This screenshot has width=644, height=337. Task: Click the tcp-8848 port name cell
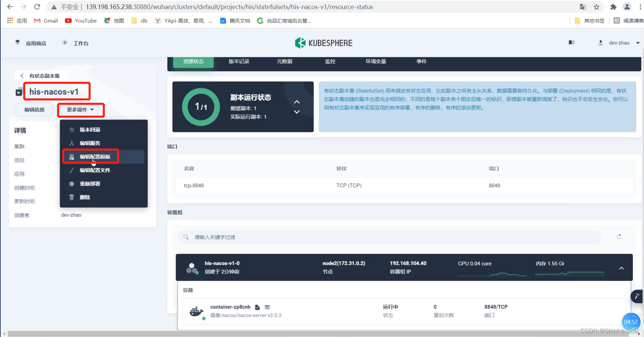[x=194, y=186]
